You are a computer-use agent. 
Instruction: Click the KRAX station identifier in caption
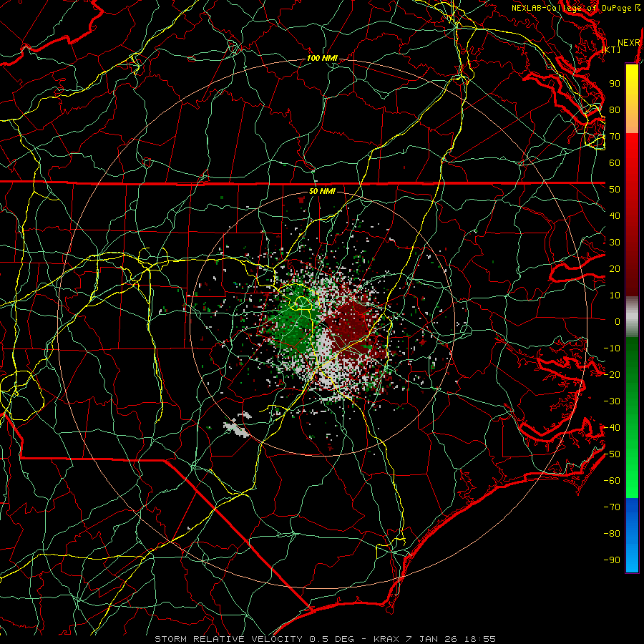386,639
